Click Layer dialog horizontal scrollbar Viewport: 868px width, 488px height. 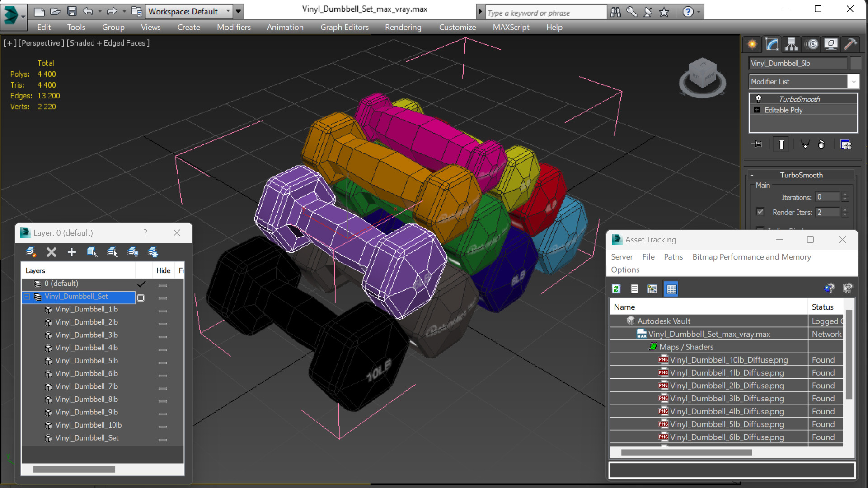click(x=74, y=469)
